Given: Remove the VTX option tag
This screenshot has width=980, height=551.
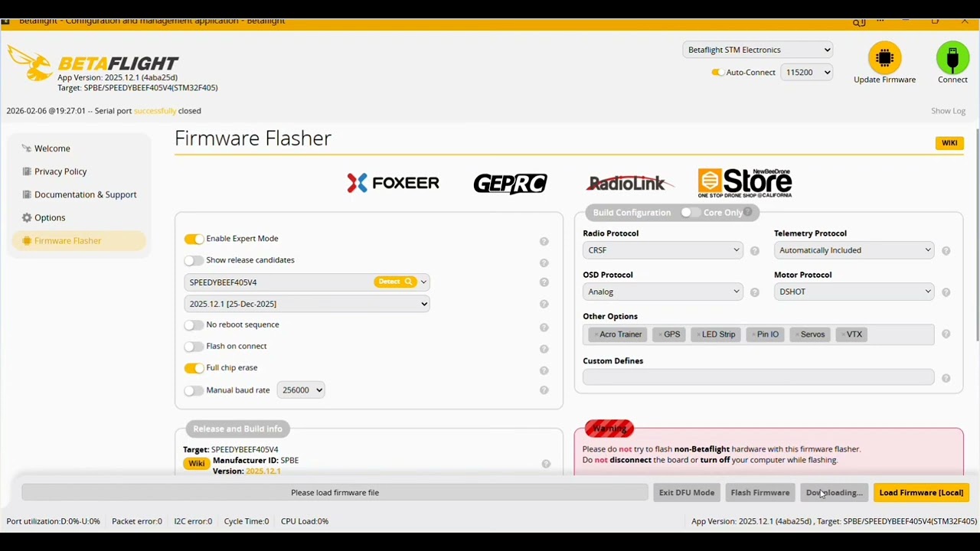Looking at the screenshot, I should tap(843, 334).
